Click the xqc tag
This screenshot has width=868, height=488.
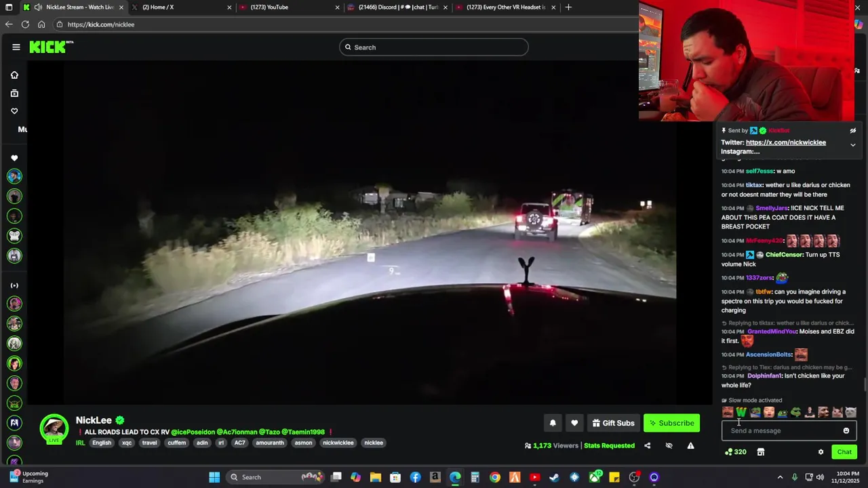[127, 443]
